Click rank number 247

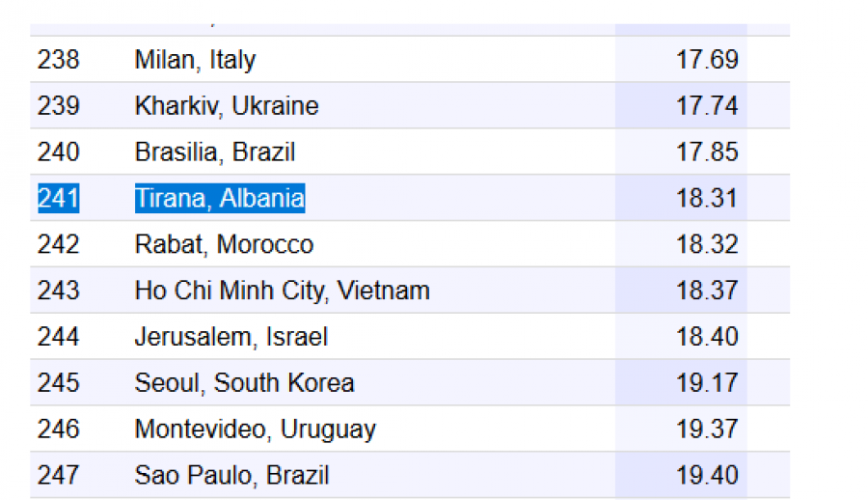coord(58,476)
